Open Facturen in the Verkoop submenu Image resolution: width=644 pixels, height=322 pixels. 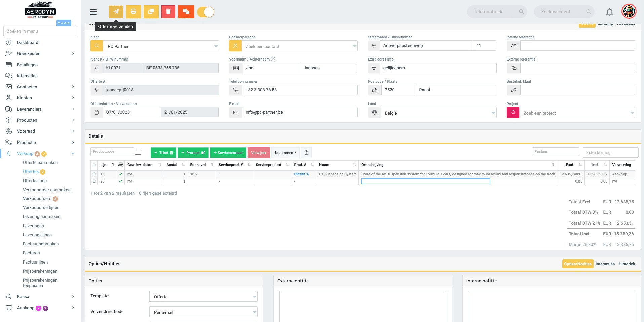tap(31, 253)
